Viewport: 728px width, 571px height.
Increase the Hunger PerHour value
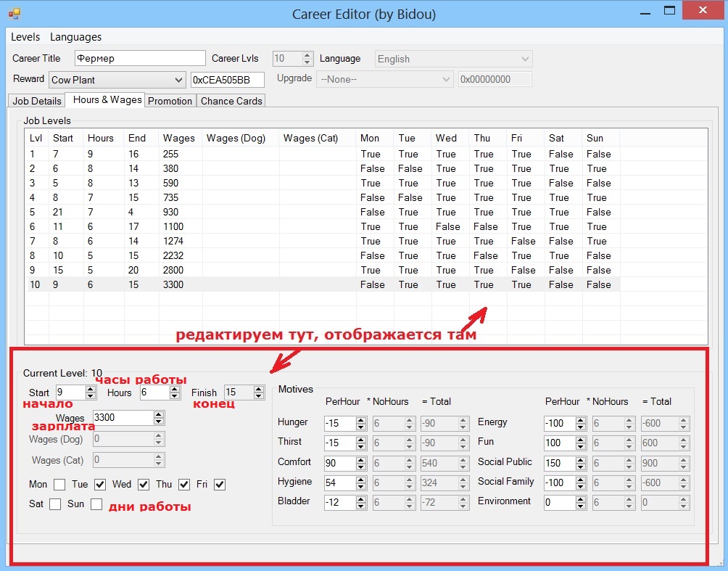[x=361, y=419]
